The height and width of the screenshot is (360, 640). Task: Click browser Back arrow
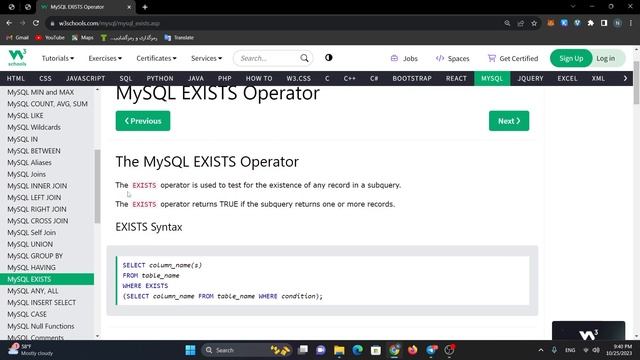click(x=9, y=23)
